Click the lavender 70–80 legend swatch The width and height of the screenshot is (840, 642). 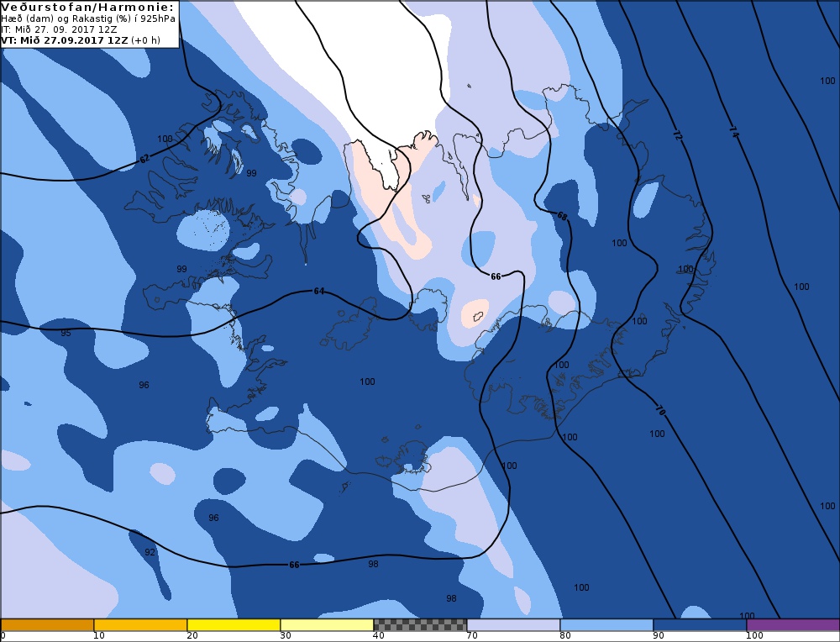(513, 625)
